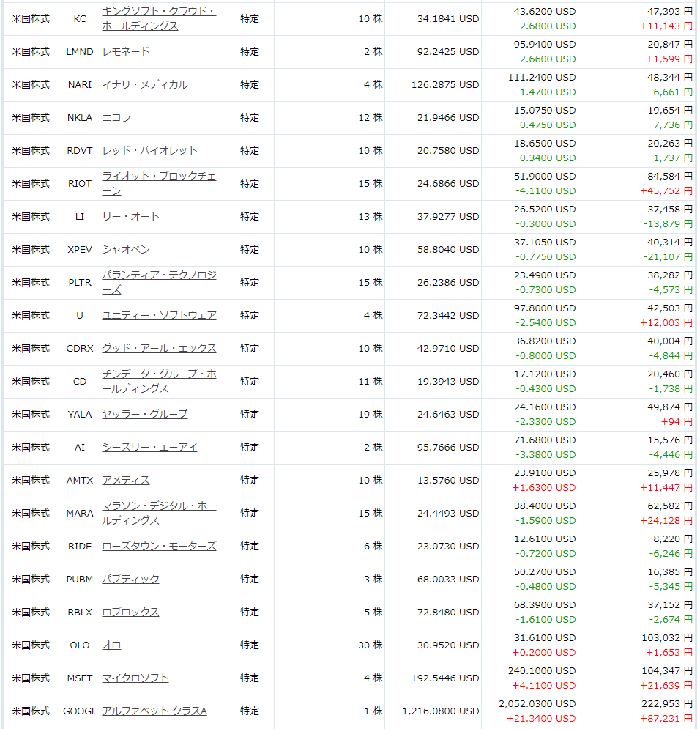Open the オロ stock link

(111, 645)
